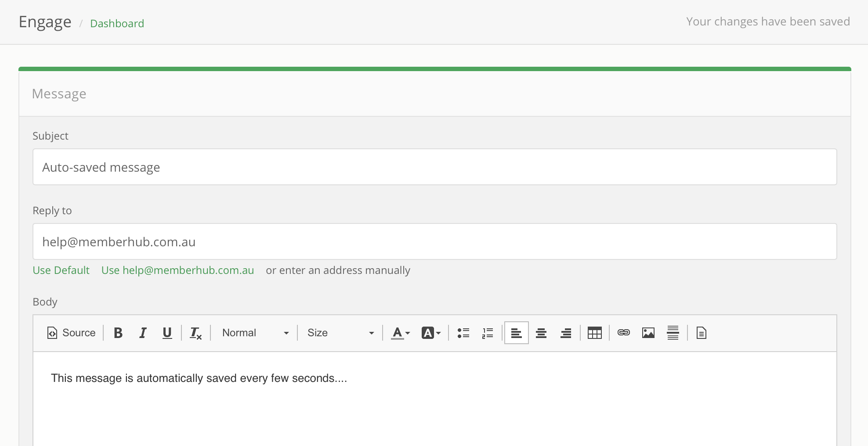This screenshot has height=446, width=868.
Task: Apply underline formatting
Action: pyautogui.click(x=167, y=333)
